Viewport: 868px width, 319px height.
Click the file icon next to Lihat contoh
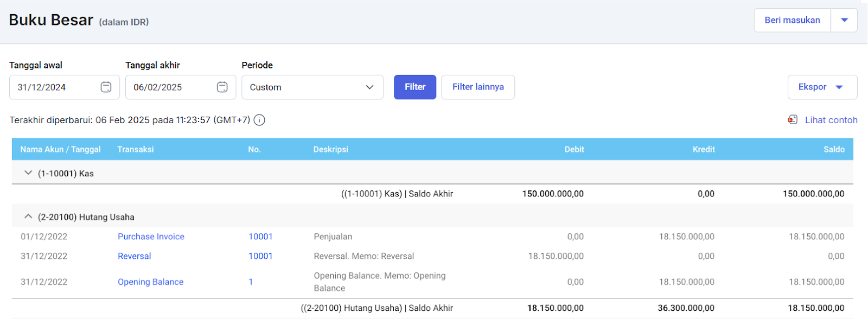[793, 120]
